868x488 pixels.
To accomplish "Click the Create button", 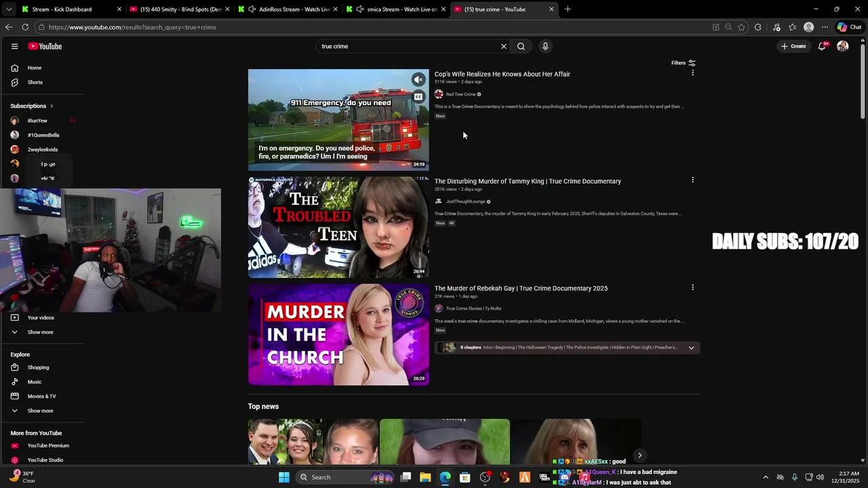I will coord(793,46).
